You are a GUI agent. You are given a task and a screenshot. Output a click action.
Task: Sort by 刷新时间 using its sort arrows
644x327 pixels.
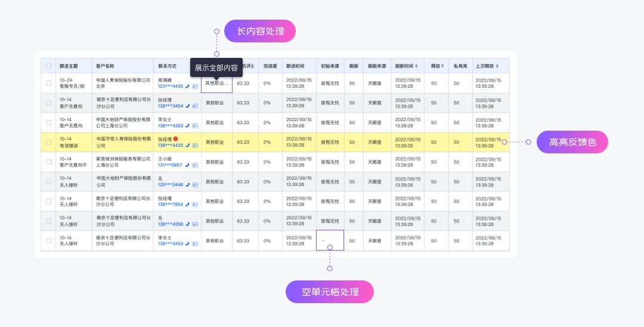pos(417,66)
